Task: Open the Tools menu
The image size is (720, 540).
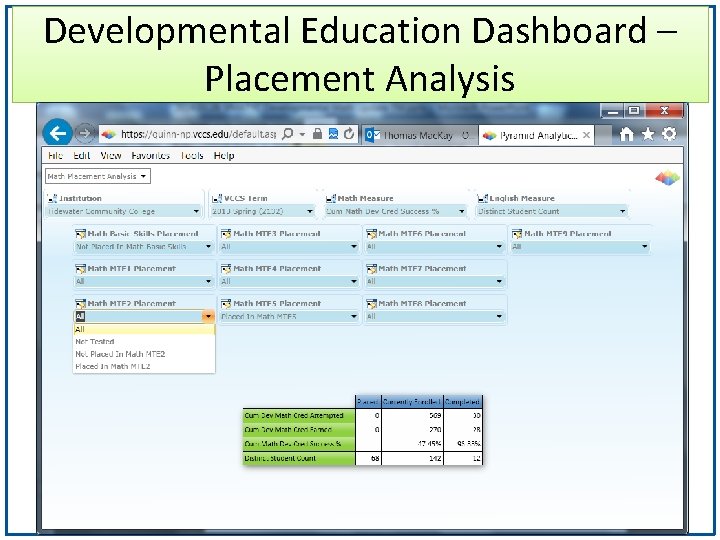Action: (191, 156)
